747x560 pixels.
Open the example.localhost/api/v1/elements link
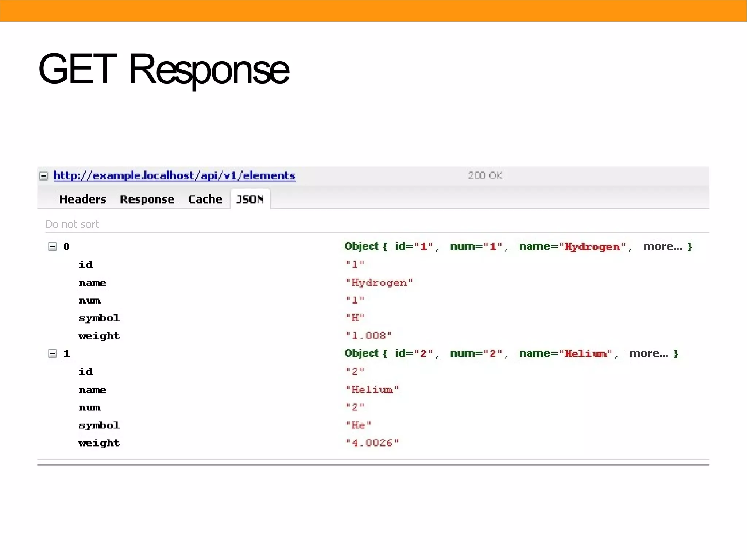coord(175,176)
